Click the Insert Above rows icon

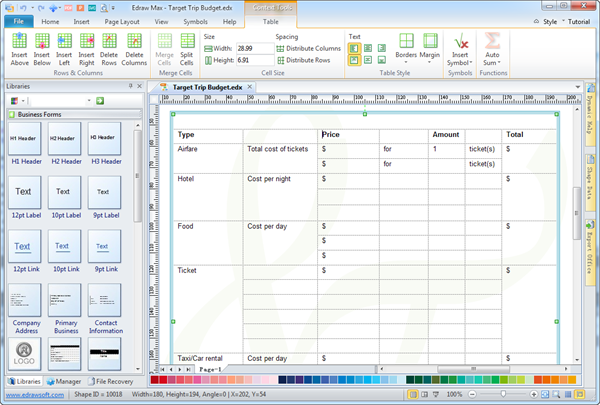tap(19, 49)
